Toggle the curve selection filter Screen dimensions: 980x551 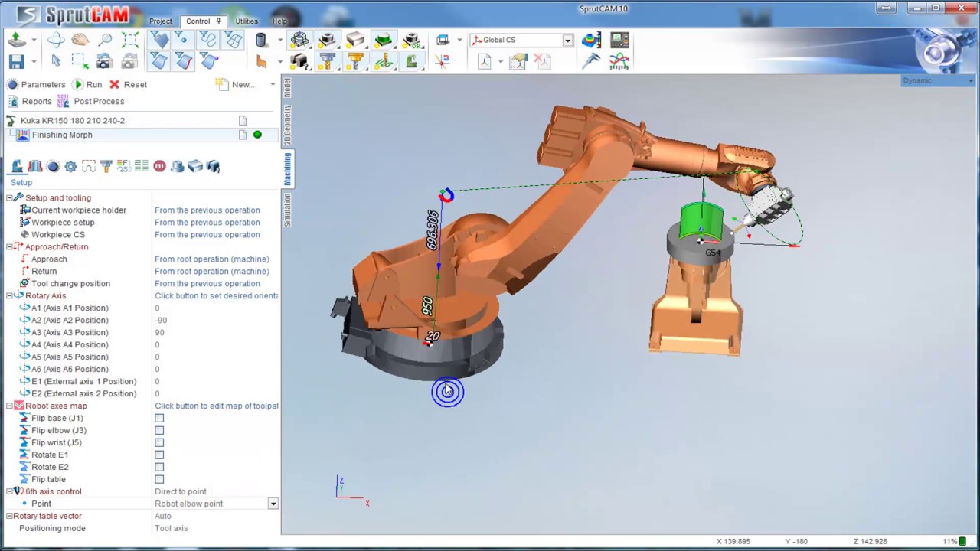point(208,40)
